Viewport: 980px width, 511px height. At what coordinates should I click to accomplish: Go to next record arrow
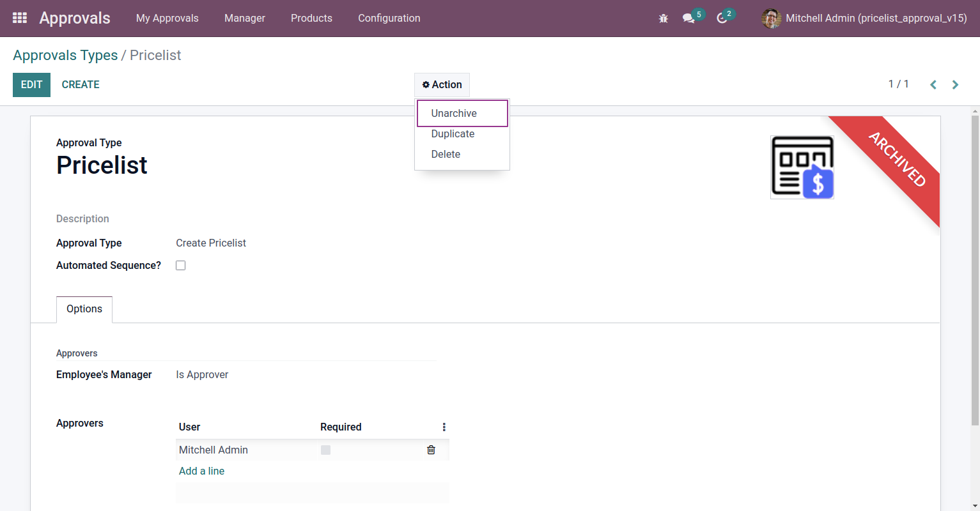coord(955,84)
